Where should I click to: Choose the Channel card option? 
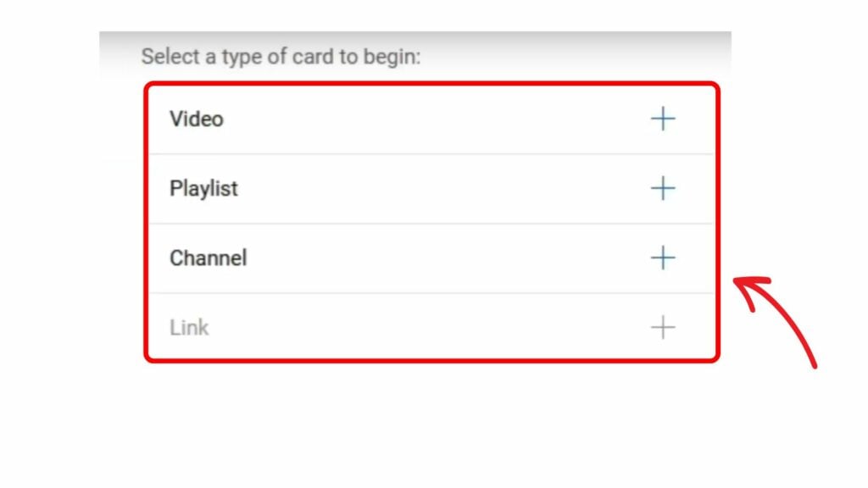[x=209, y=258]
